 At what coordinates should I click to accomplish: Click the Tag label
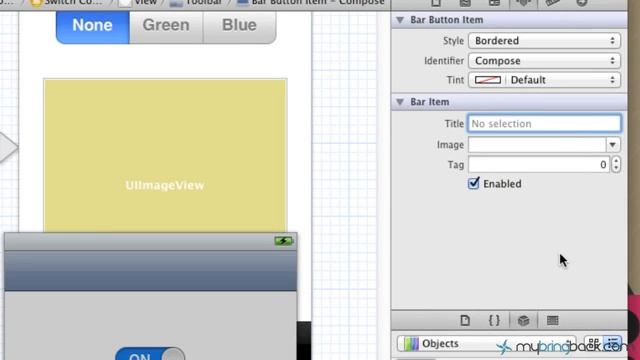[x=456, y=165]
